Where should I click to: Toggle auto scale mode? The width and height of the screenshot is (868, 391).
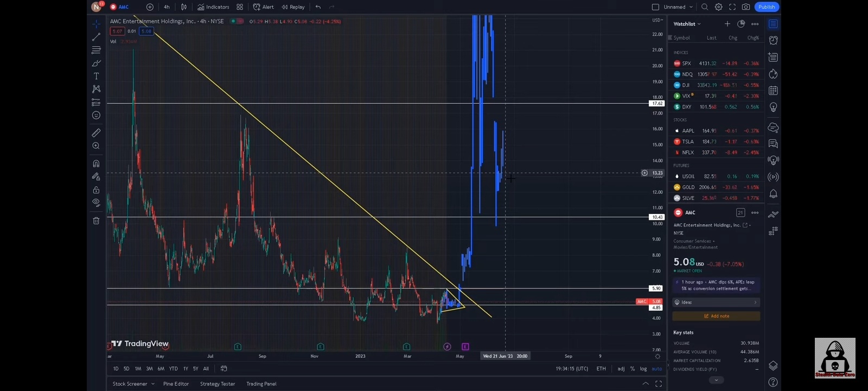point(657,369)
